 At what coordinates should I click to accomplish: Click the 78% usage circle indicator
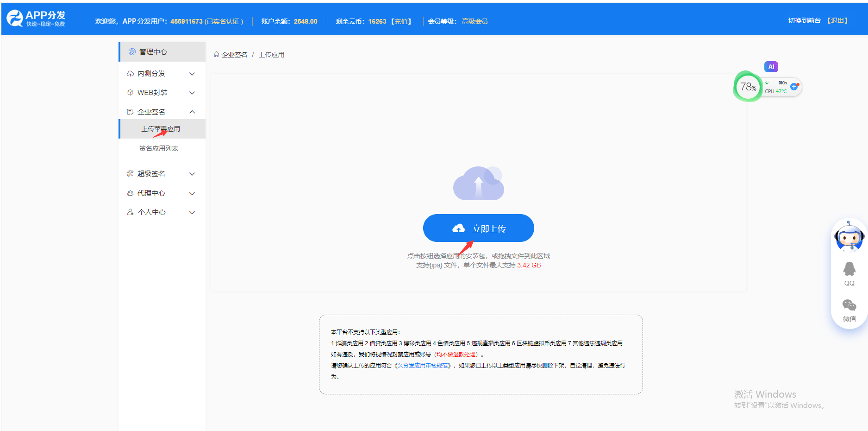[748, 87]
